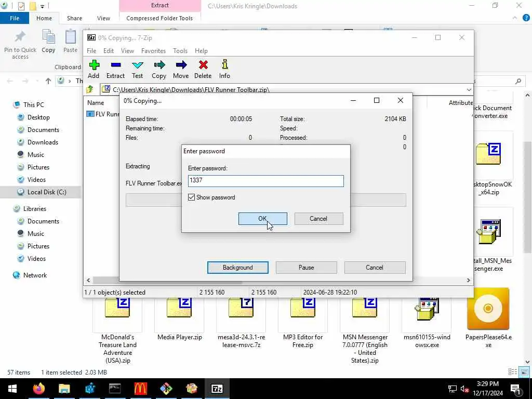Open File Explorer from the taskbar
The image size is (532, 399).
(x=64, y=389)
